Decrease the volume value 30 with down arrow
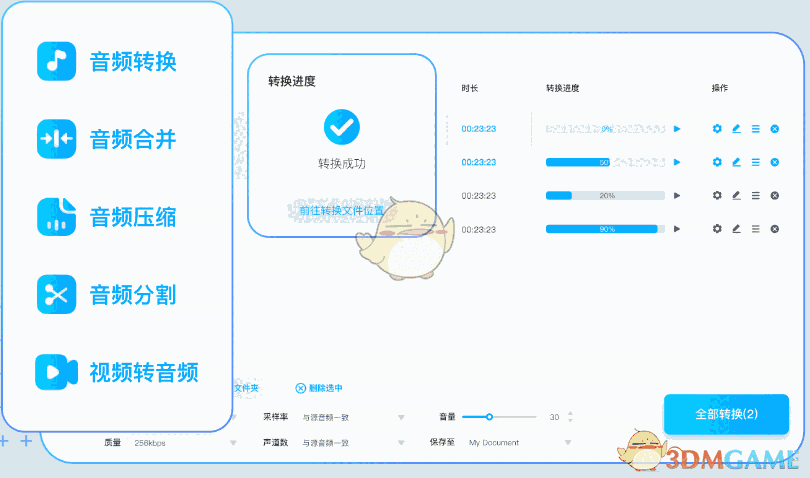 [570, 420]
